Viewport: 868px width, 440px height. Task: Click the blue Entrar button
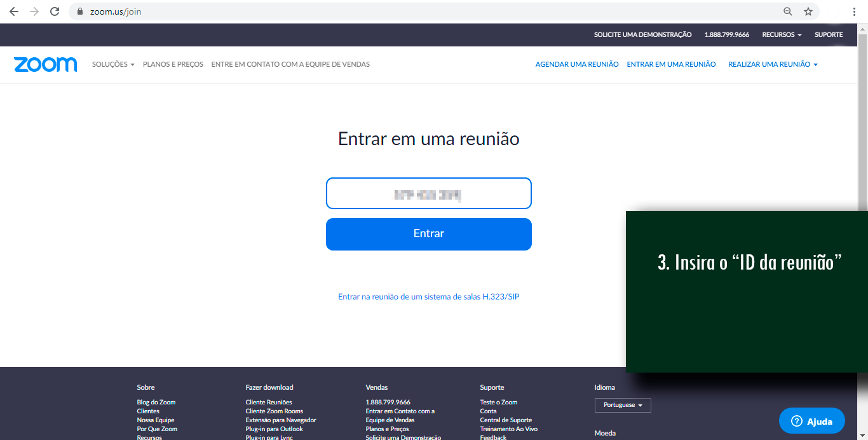(429, 234)
